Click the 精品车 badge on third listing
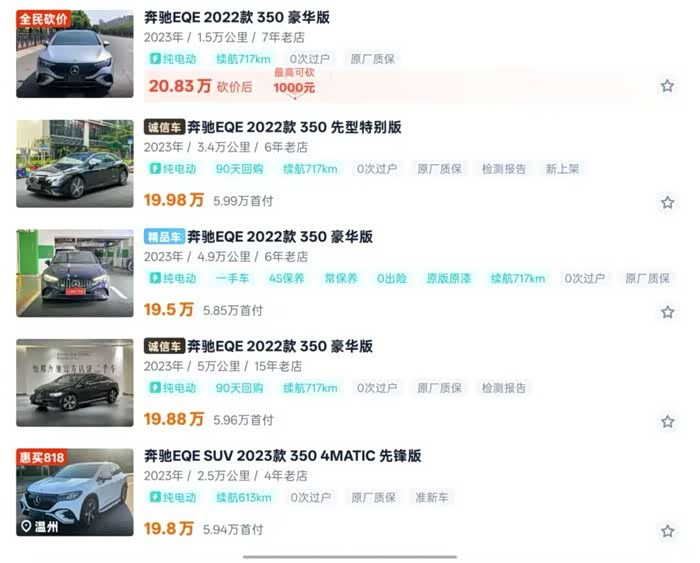 tap(164, 237)
